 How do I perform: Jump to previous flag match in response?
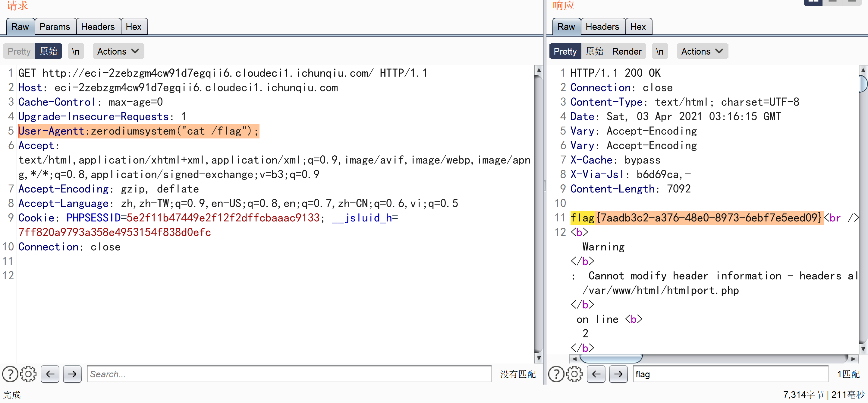596,374
